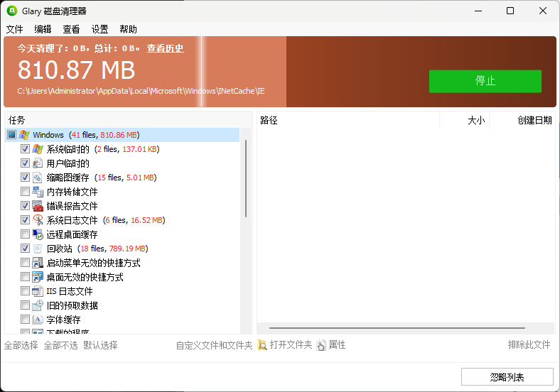Click the 全部选择 link

click(21, 345)
